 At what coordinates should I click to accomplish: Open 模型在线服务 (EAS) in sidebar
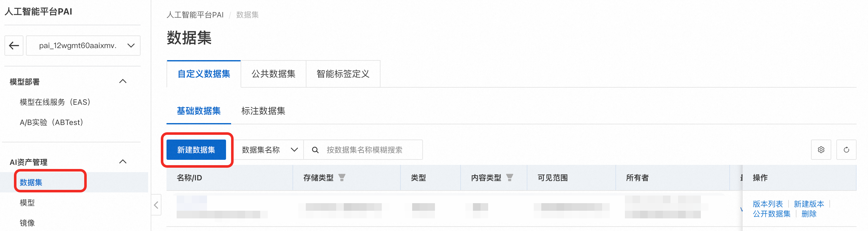[x=55, y=102]
